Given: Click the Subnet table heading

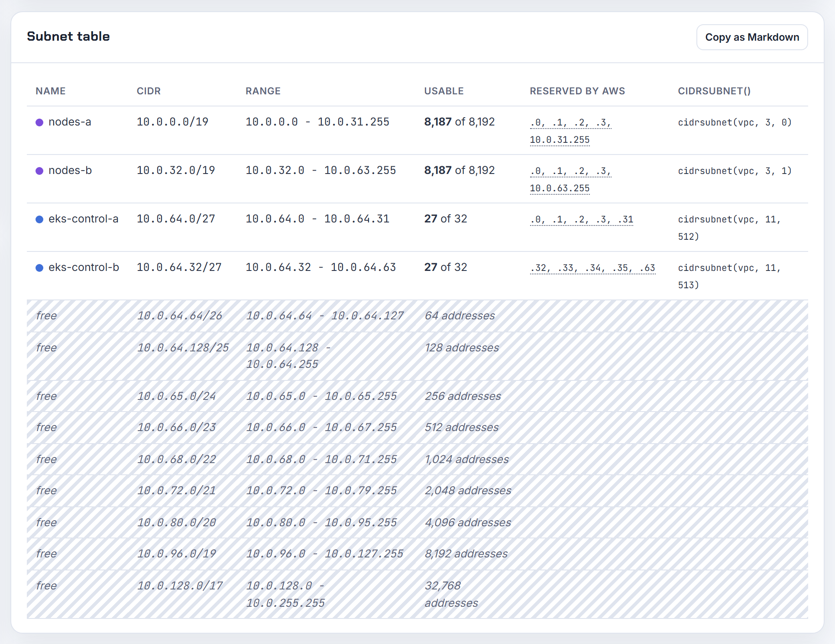Looking at the screenshot, I should point(68,36).
